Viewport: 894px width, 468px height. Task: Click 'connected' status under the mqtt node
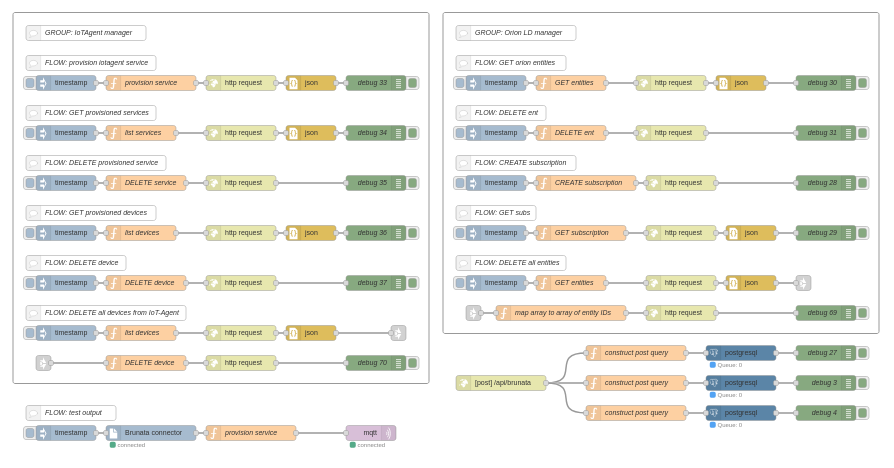pyautogui.click(x=368, y=445)
